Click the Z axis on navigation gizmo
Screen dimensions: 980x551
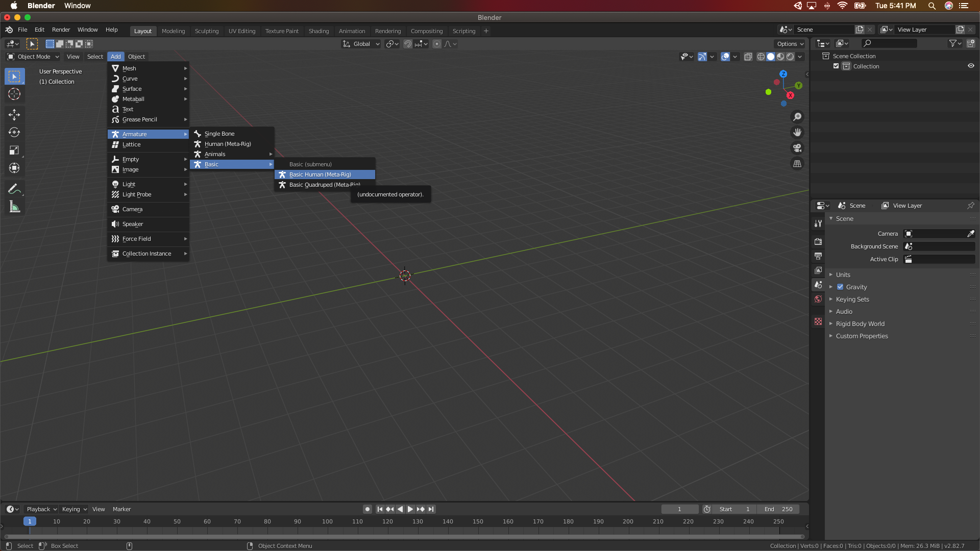pyautogui.click(x=783, y=74)
